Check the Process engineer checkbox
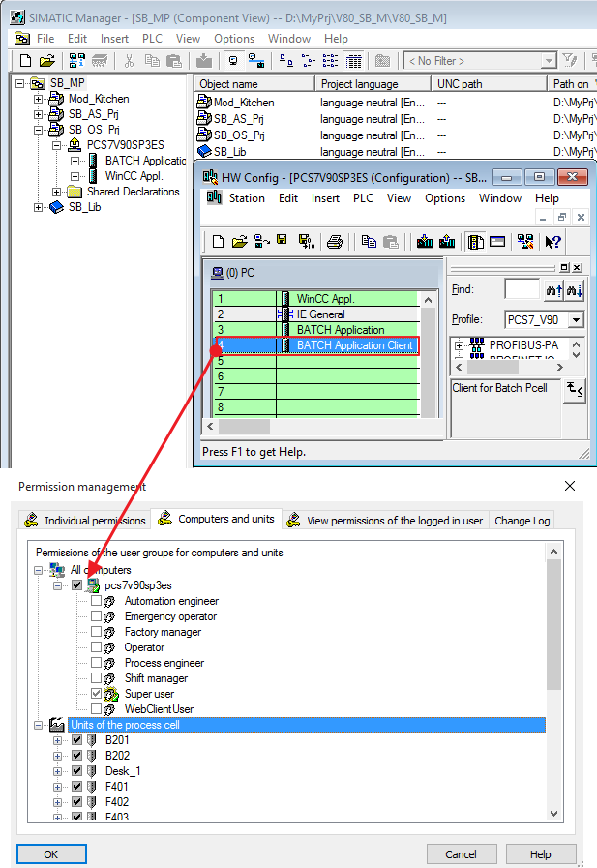 96,662
